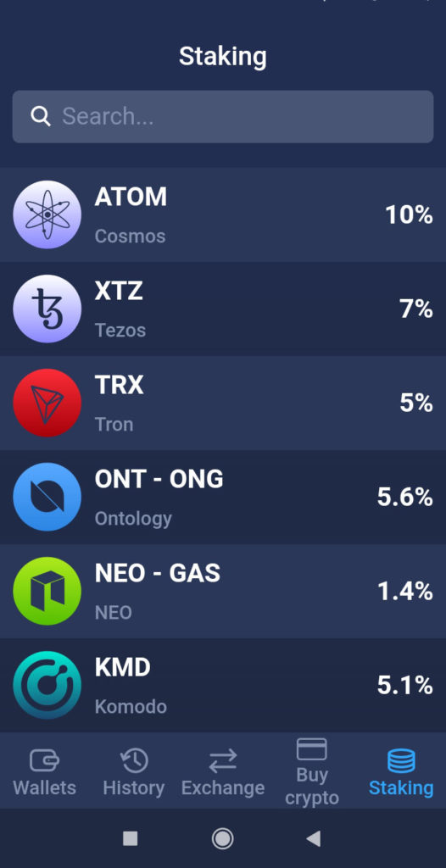Click the Search input field

click(223, 116)
